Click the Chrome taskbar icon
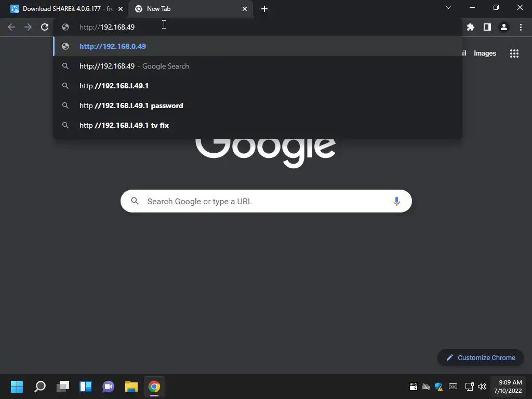 coord(154,387)
